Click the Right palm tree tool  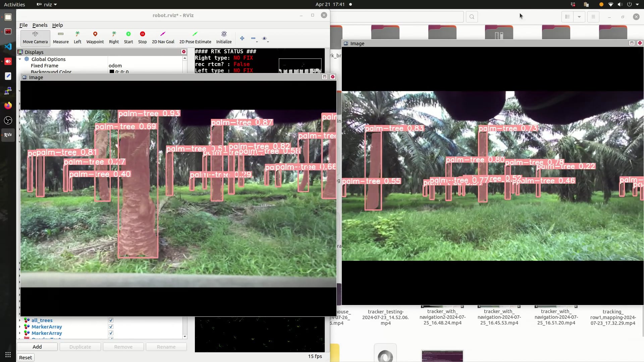click(x=114, y=38)
